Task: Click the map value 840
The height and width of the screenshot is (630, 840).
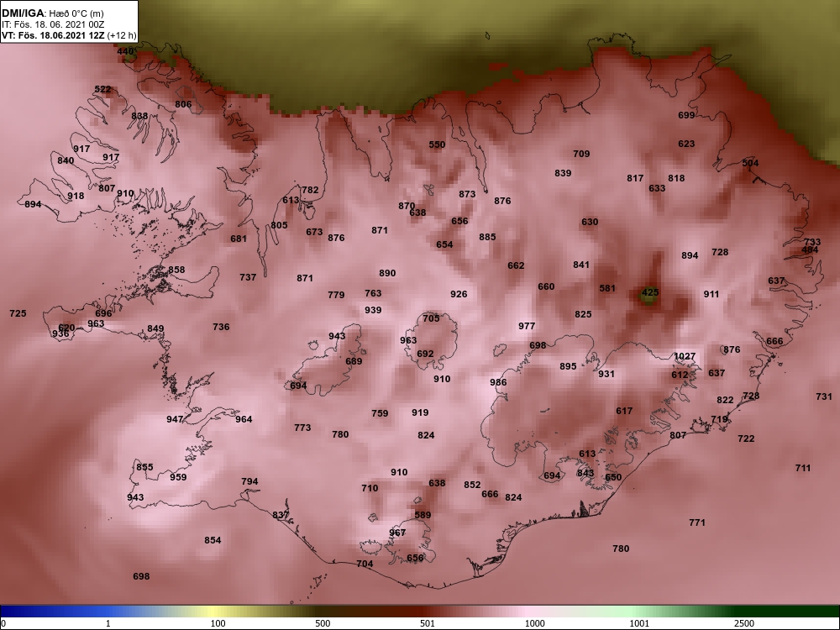Action: (x=66, y=160)
